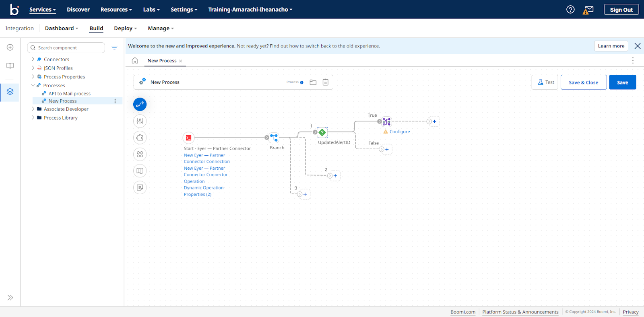
Task: Select the purple Configure shape on True path
Action: (387, 121)
